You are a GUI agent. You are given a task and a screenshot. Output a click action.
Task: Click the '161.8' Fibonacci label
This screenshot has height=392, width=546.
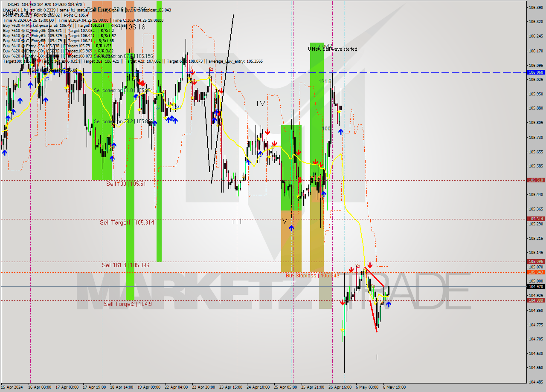point(325,81)
